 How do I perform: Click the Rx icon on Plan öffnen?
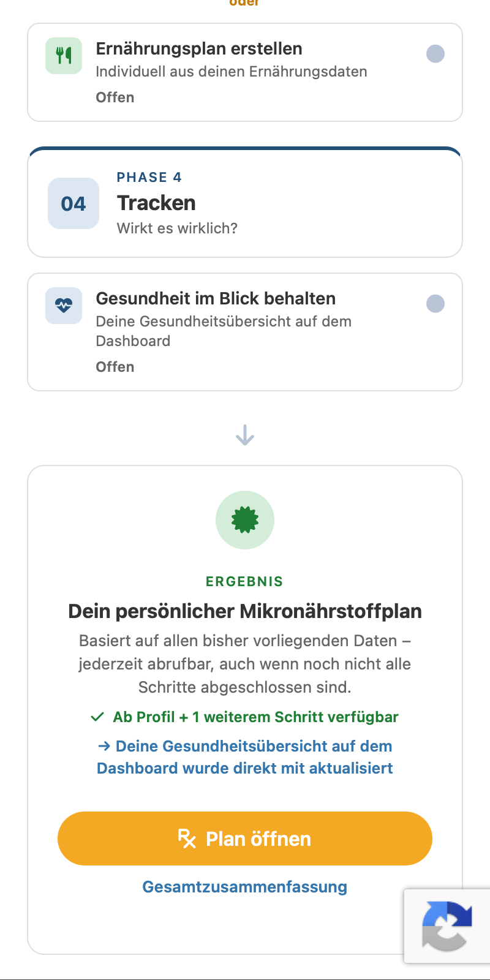coord(187,839)
